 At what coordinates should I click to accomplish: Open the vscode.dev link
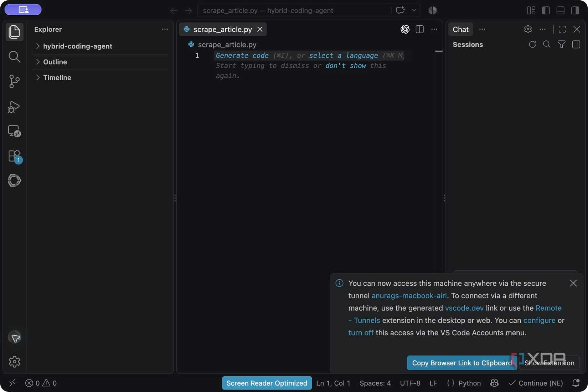(464, 308)
